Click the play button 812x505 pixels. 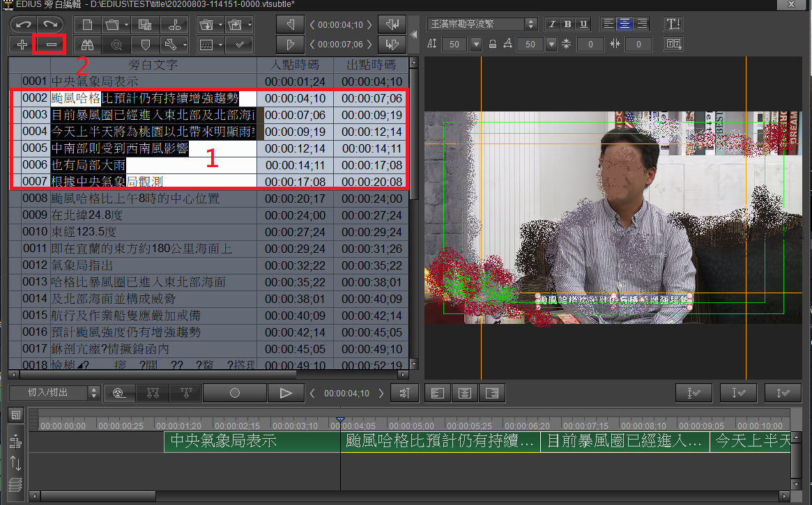click(x=285, y=394)
